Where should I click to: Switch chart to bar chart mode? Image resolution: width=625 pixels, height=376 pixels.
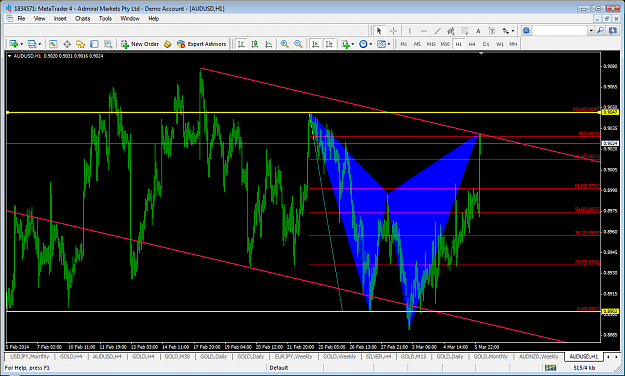[x=241, y=44]
